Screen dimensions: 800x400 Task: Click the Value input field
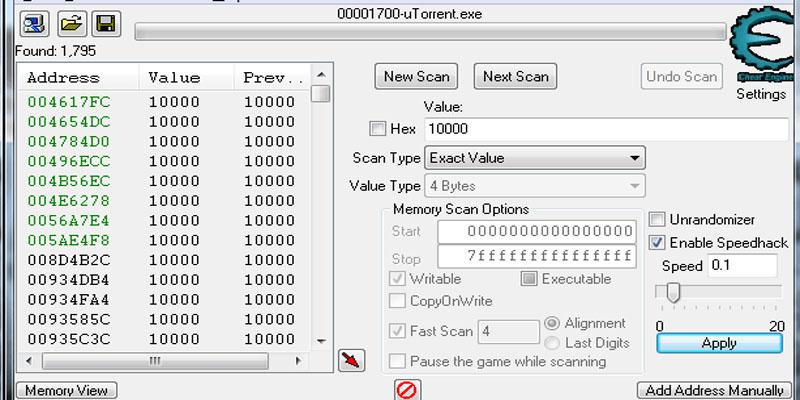tap(607, 129)
